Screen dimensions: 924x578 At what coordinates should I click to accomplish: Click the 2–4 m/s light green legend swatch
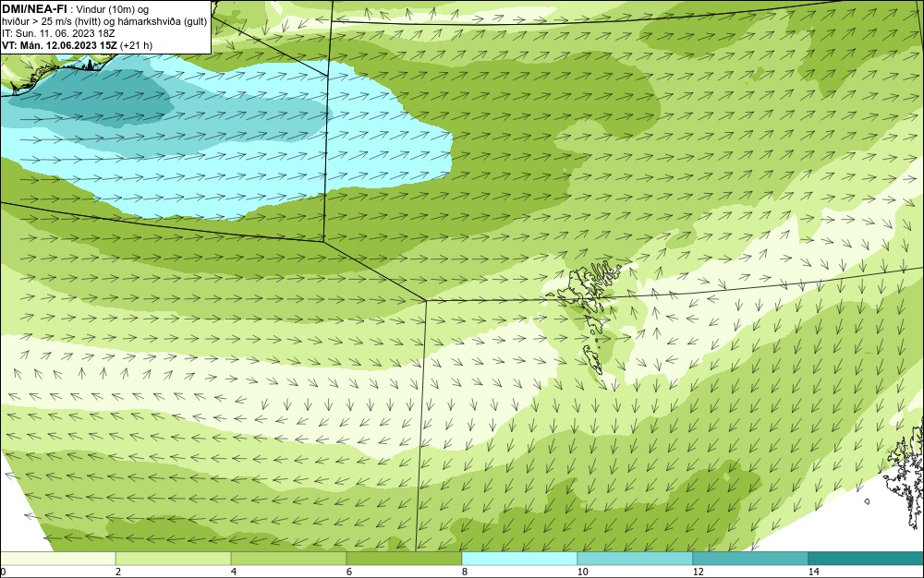174,559
